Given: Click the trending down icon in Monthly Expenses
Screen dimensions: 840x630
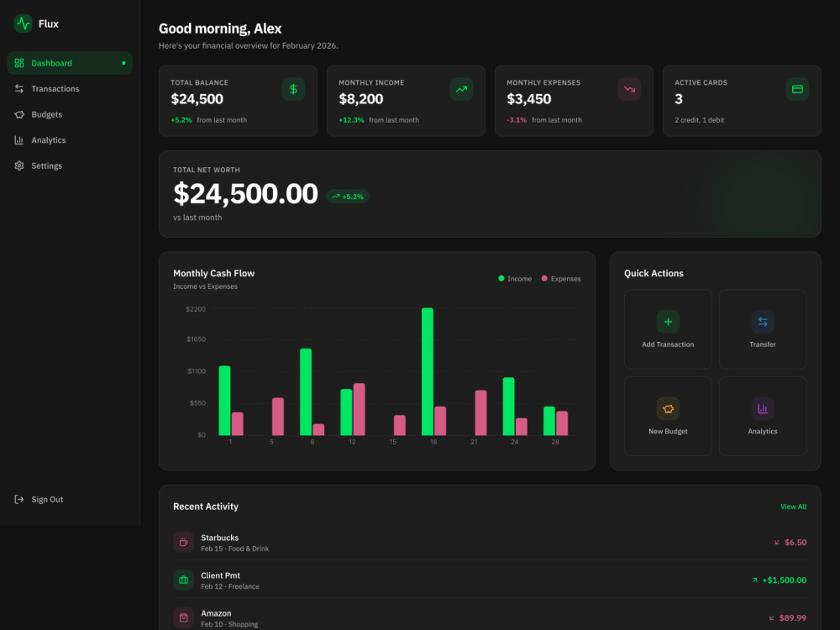Looking at the screenshot, I should point(629,89).
